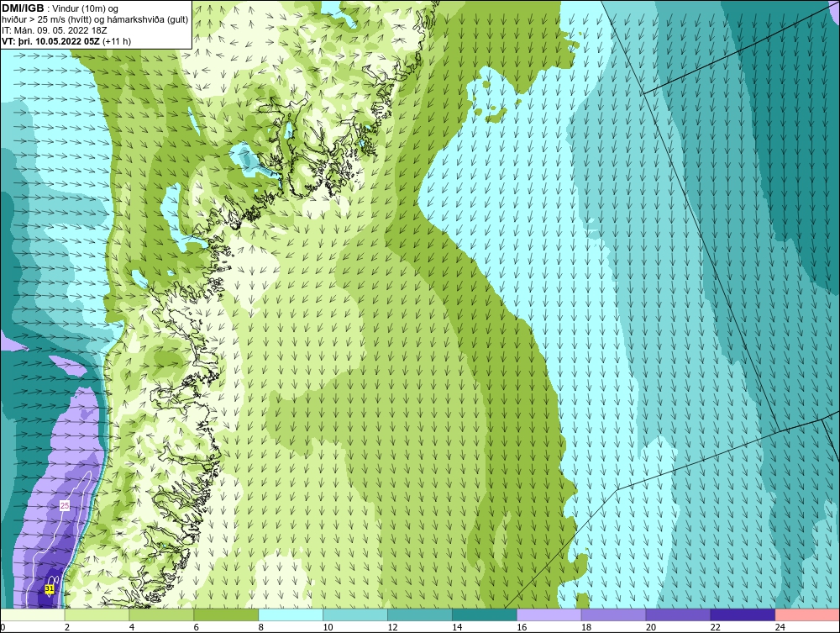
Task: Click the legend scale value "6"
Action: click(x=196, y=627)
